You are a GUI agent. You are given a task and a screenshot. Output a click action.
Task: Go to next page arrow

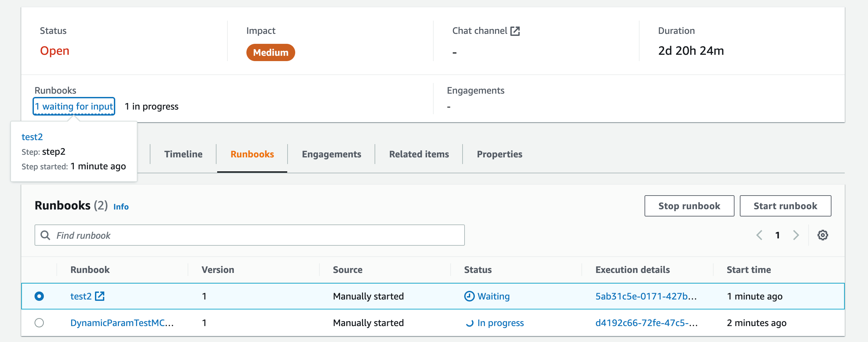pyautogui.click(x=796, y=235)
